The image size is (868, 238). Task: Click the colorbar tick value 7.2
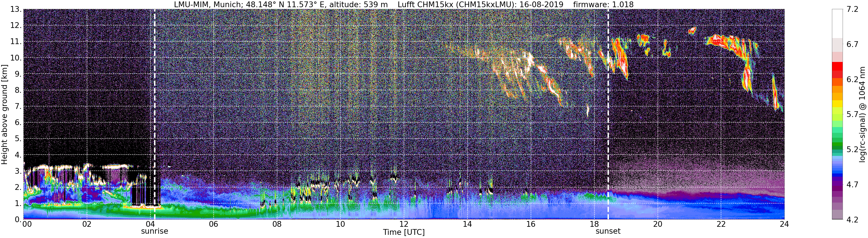pyautogui.click(x=852, y=10)
